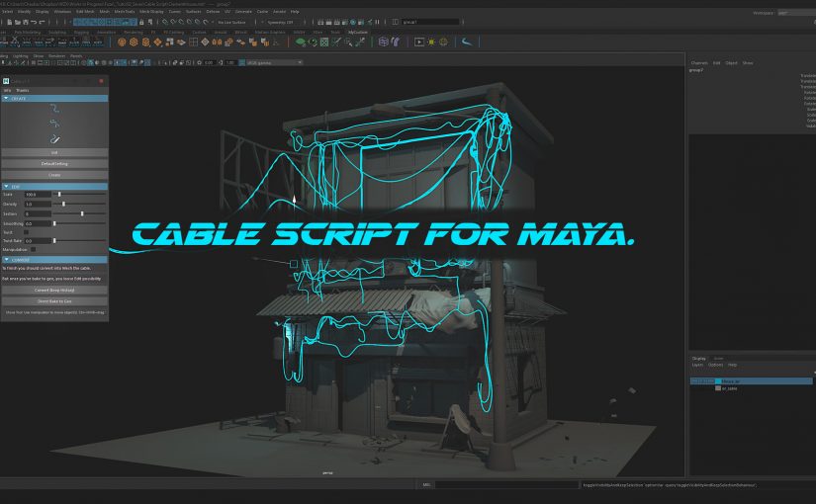
Task: Click the Smoothing value field
Action: coord(38,223)
